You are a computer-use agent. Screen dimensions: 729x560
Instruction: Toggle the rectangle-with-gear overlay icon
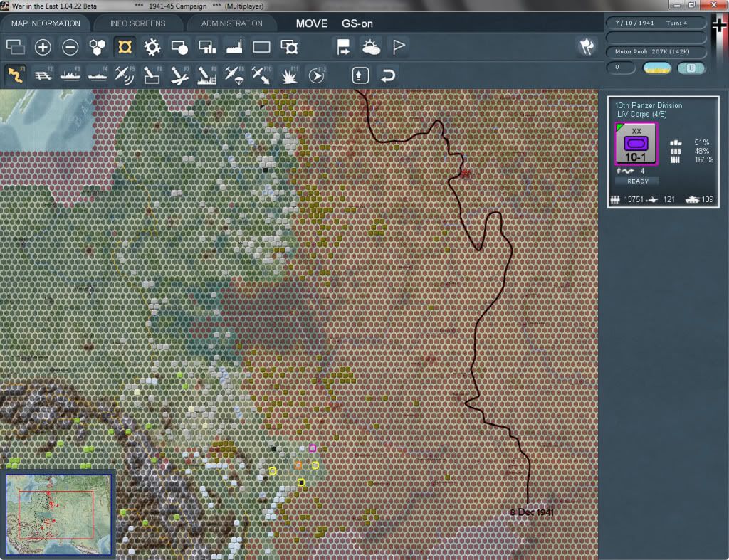289,47
